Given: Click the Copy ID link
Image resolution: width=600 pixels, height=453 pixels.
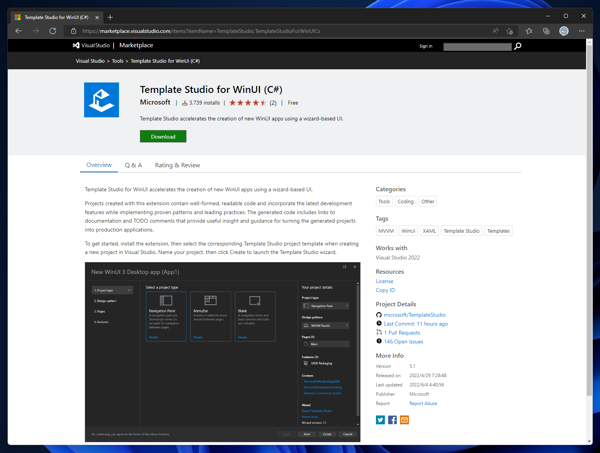Looking at the screenshot, I should tap(385, 290).
